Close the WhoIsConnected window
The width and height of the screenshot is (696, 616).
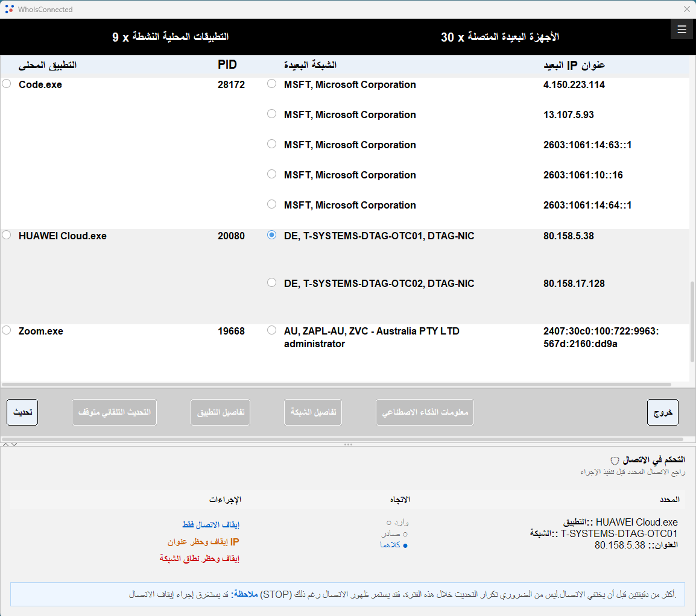(x=686, y=9)
